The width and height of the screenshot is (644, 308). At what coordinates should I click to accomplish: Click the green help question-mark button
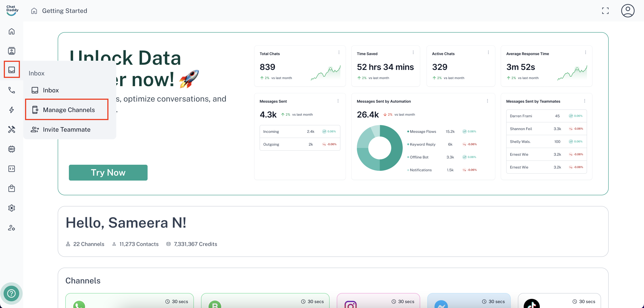(11, 293)
